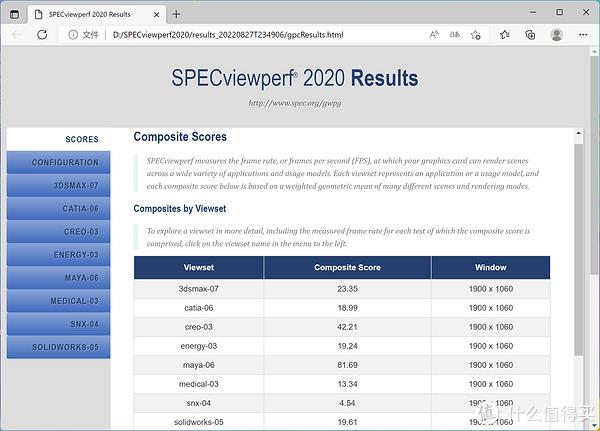Screen dimensions: 600x431
Task: Click the outer page scrollbar thumb
Action: (x=593, y=165)
